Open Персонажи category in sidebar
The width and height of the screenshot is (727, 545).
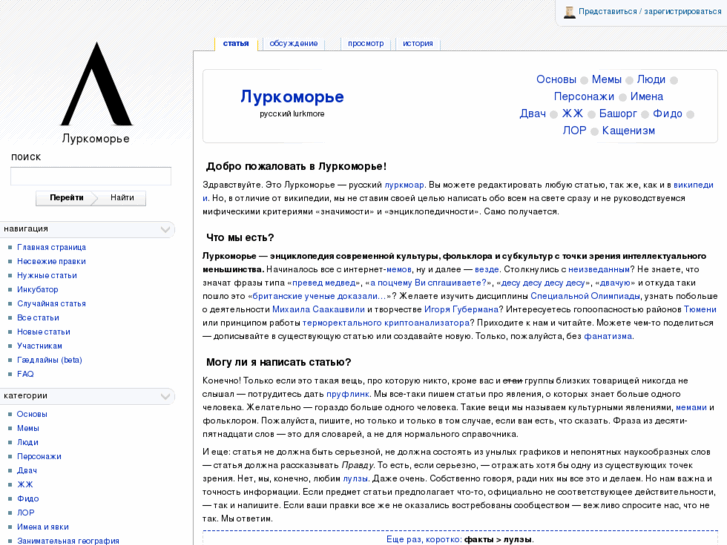click(39, 456)
